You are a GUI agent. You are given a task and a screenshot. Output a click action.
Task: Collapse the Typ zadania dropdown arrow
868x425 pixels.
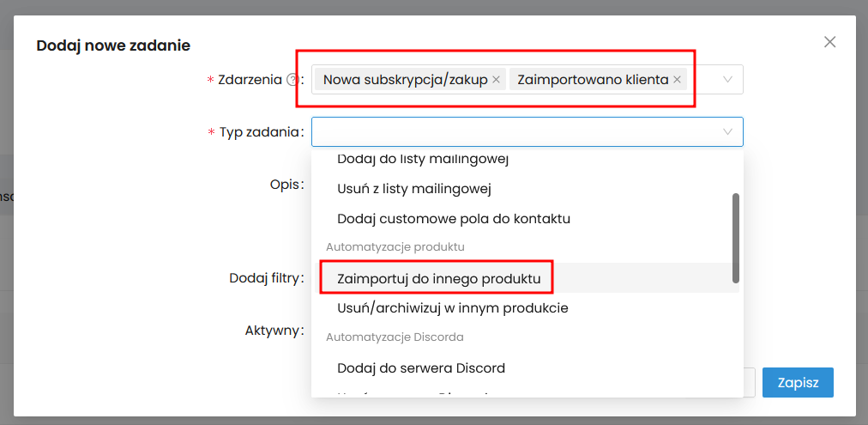click(x=728, y=132)
